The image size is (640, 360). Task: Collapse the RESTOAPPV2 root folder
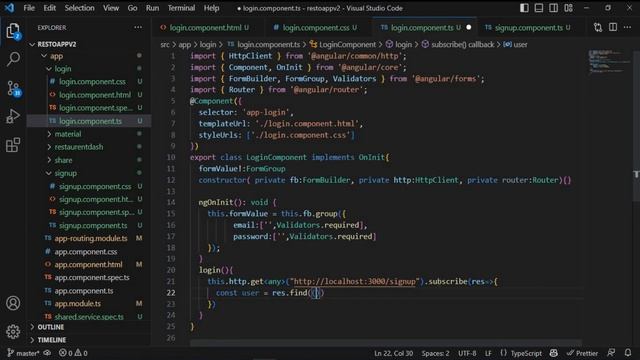click(x=33, y=44)
